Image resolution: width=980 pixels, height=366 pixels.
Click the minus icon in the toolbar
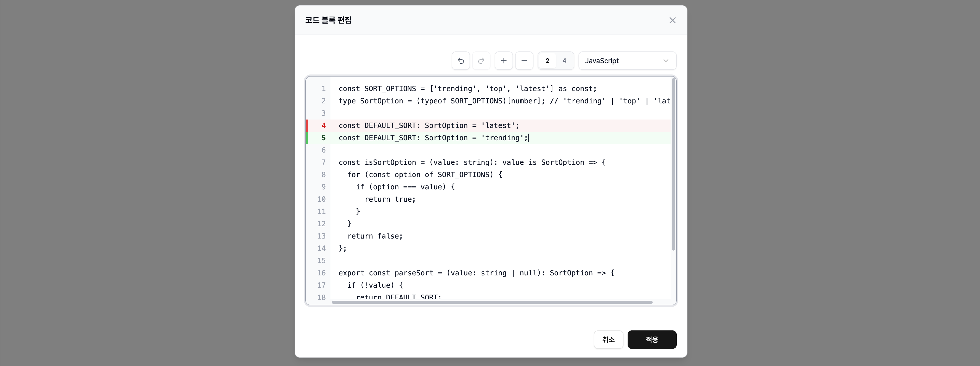pos(524,61)
